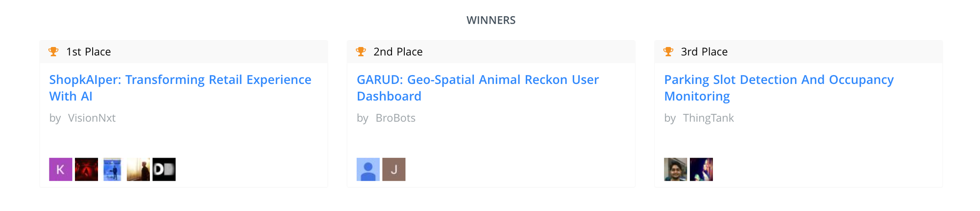
Task: Click the man's photo avatar in ThingTank
Action: (x=676, y=169)
